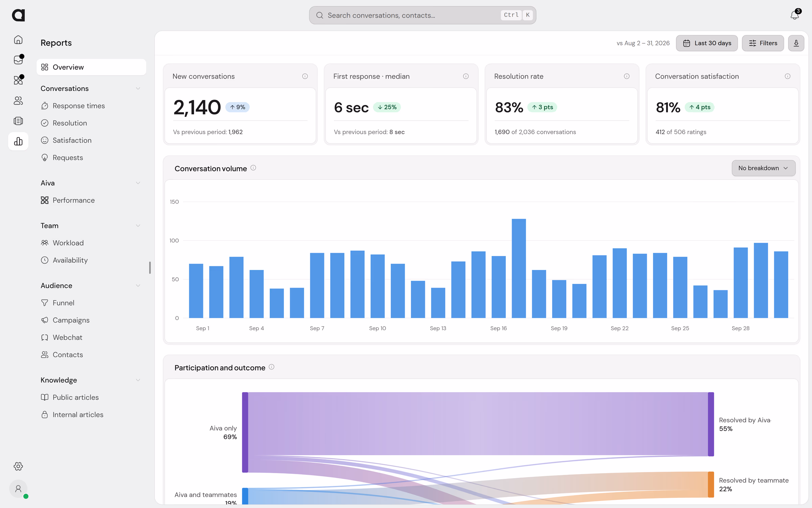
Task: Open the Knowledge articles icon in the left rail
Action: pyautogui.click(x=18, y=121)
